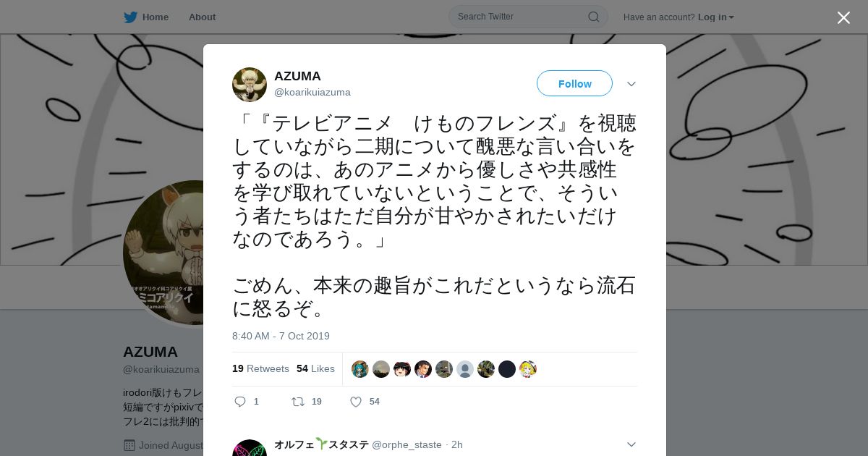This screenshot has height=456, width=868.
Task: Focus the Search Twitter input field
Action: point(521,17)
